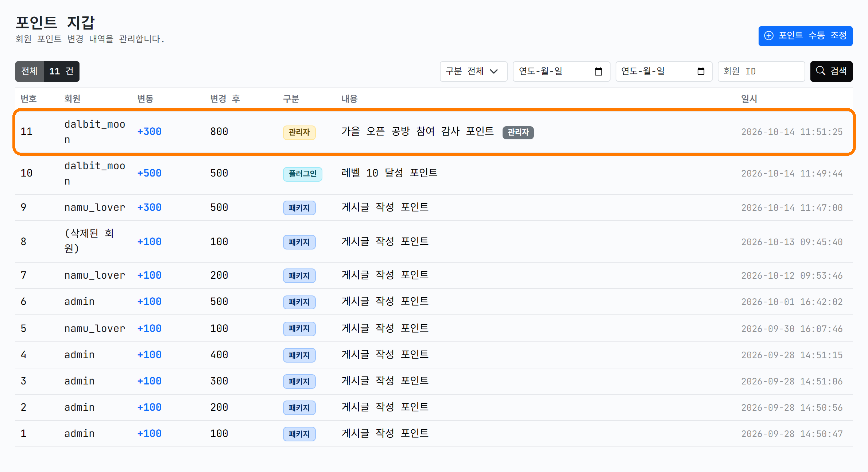Click the 변경 후 column header

[x=225, y=99]
